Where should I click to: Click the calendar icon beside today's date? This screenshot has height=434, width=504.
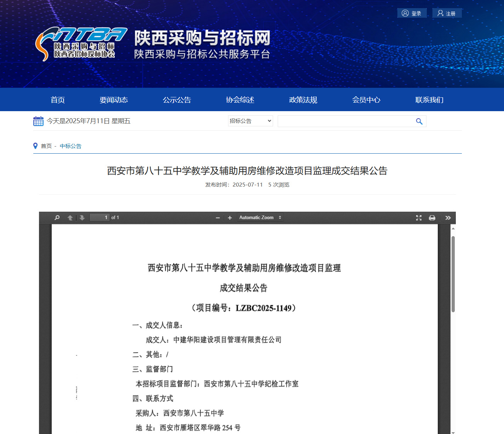coord(38,121)
